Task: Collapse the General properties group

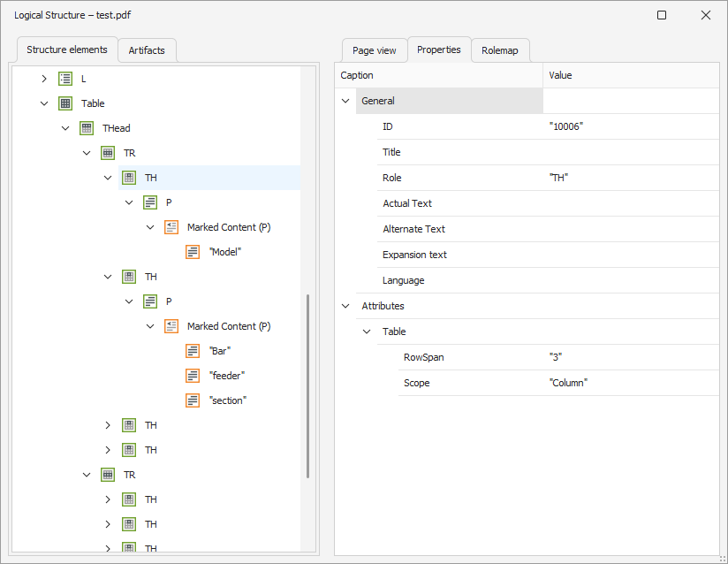Action: tap(345, 101)
